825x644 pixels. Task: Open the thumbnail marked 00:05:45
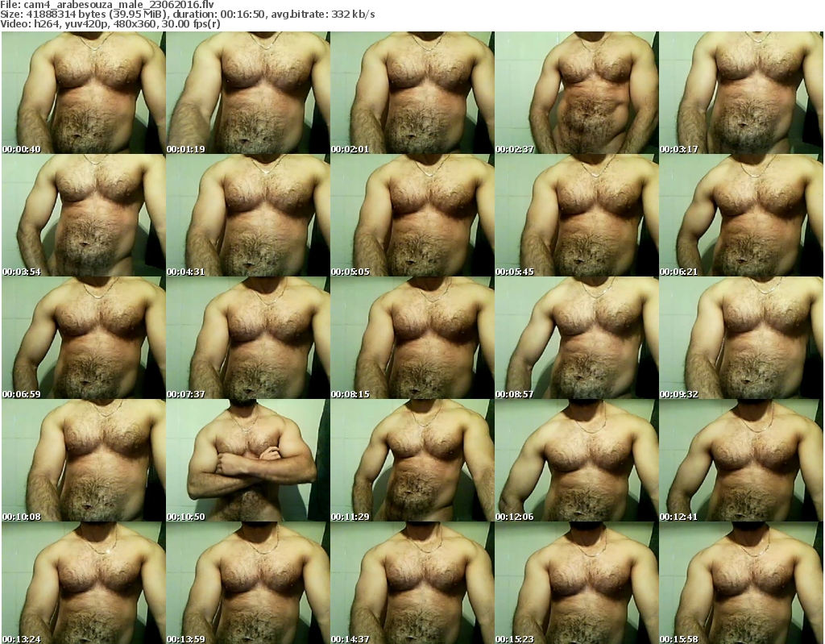coord(576,215)
